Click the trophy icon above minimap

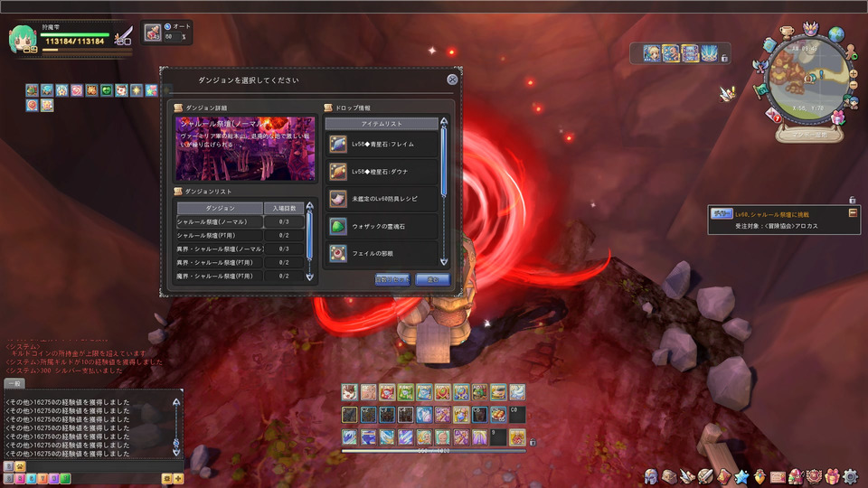pyautogui.click(x=787, y=32)
